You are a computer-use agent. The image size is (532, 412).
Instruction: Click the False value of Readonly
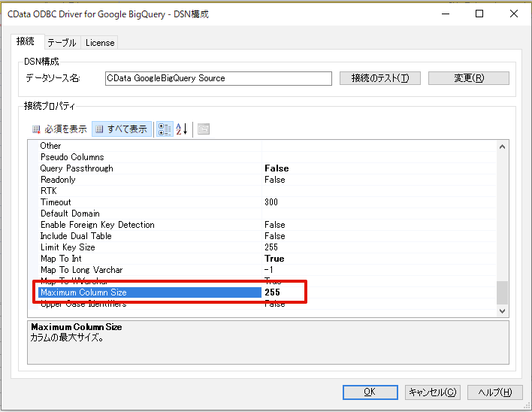[x=275, y=180]
